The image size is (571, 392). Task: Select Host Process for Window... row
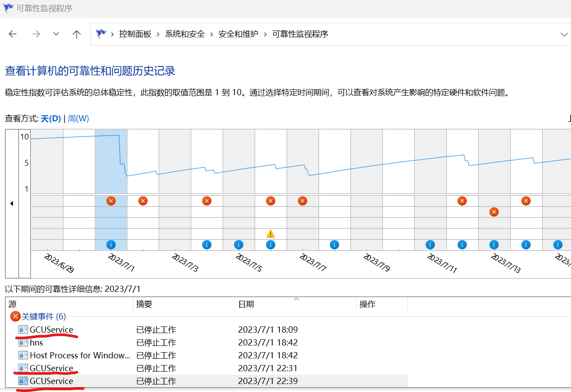click(x=207, y=355)
